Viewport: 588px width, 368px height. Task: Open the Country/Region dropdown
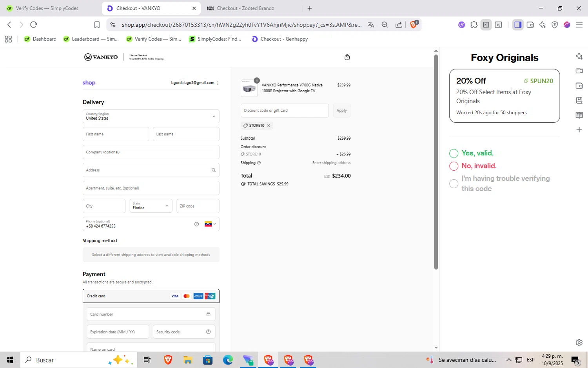pyautogui.click(x=151, y=116)
